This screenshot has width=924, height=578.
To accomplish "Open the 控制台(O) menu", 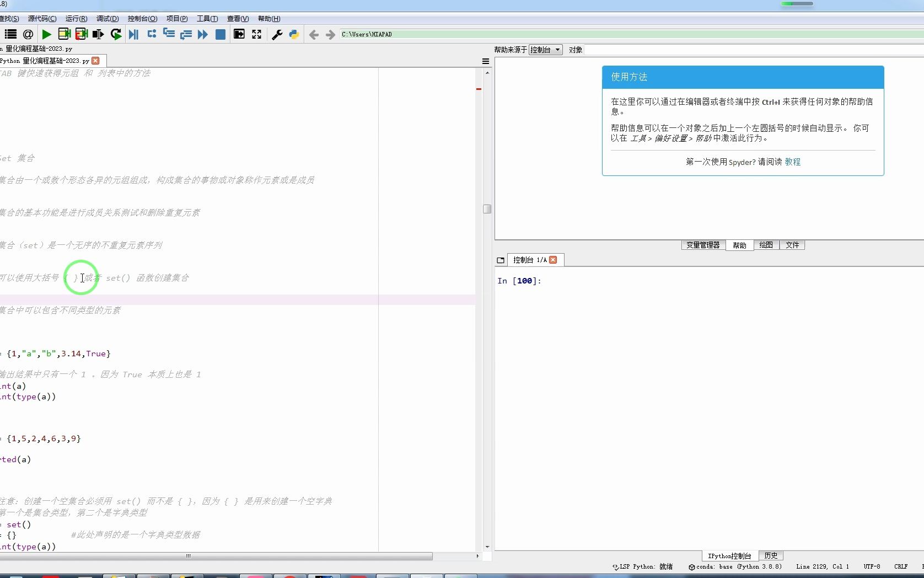I will pos(142,19).
